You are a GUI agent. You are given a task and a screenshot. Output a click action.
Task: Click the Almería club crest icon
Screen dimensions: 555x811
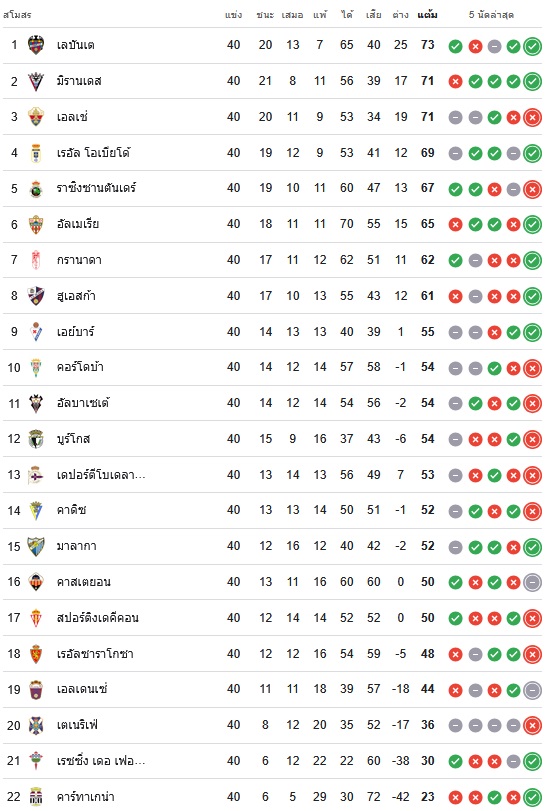click(x=36, y=224)
